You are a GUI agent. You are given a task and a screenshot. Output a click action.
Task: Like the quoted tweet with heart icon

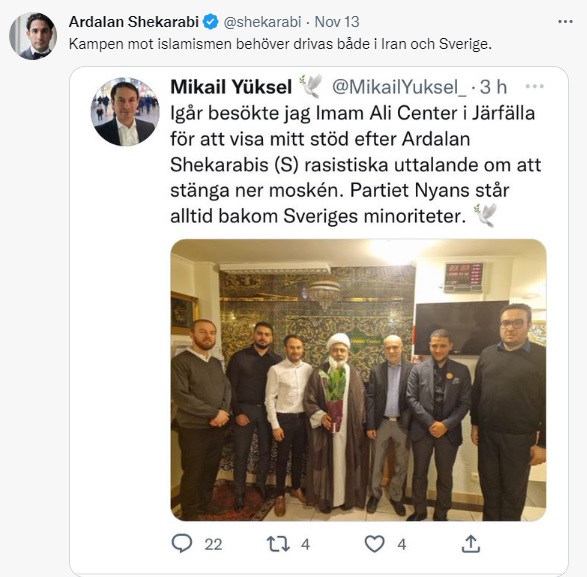pyautogui.click(x=375, y=544)
